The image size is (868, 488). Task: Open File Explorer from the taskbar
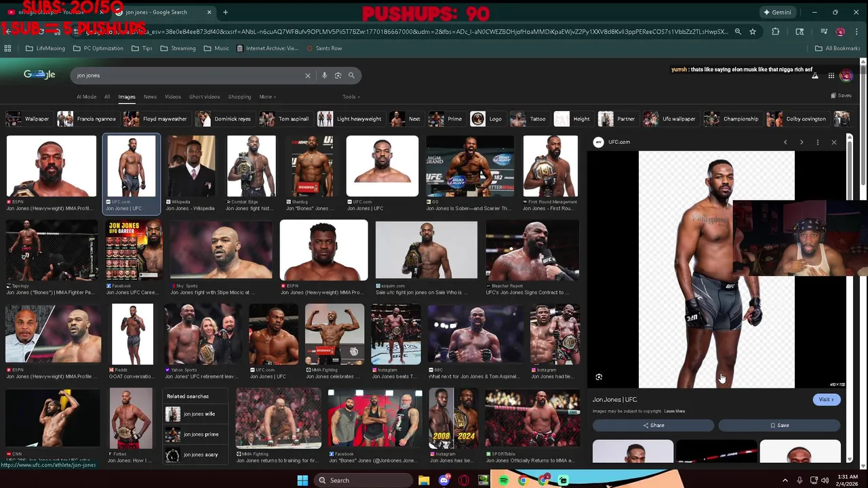pyautogui.click(x=424, y=480)
